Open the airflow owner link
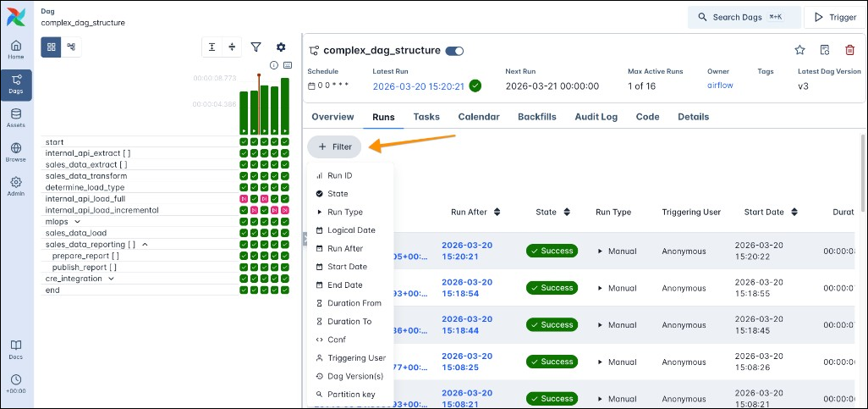This screenshot has height=409, width=868. click(718, 86)
